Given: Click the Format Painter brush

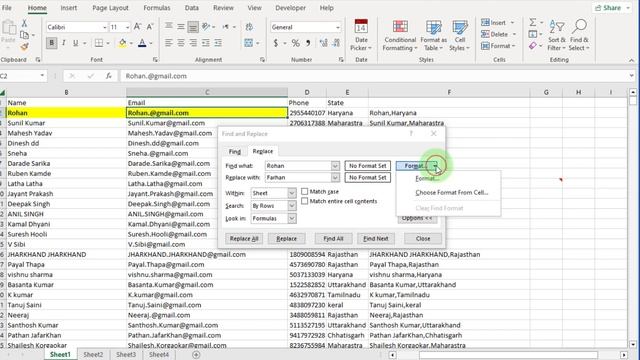Looking at the screenshot, I should [x=24, y=47].
